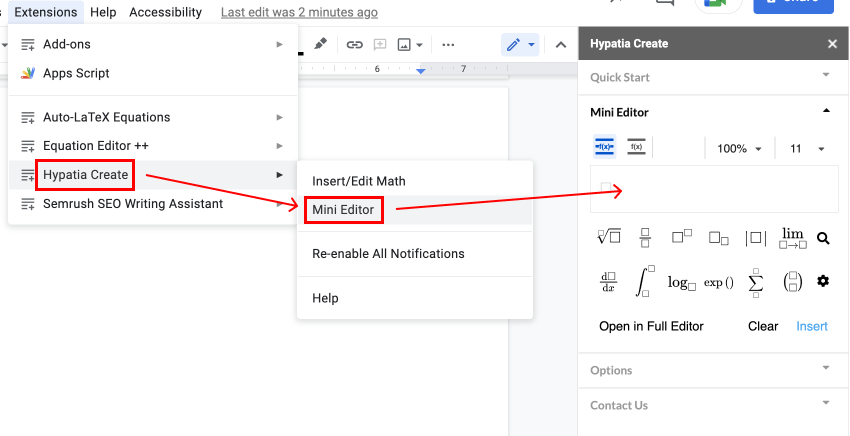Open the font size 11 dropdown
Viewport: 850px width, 436px height.
807,149
